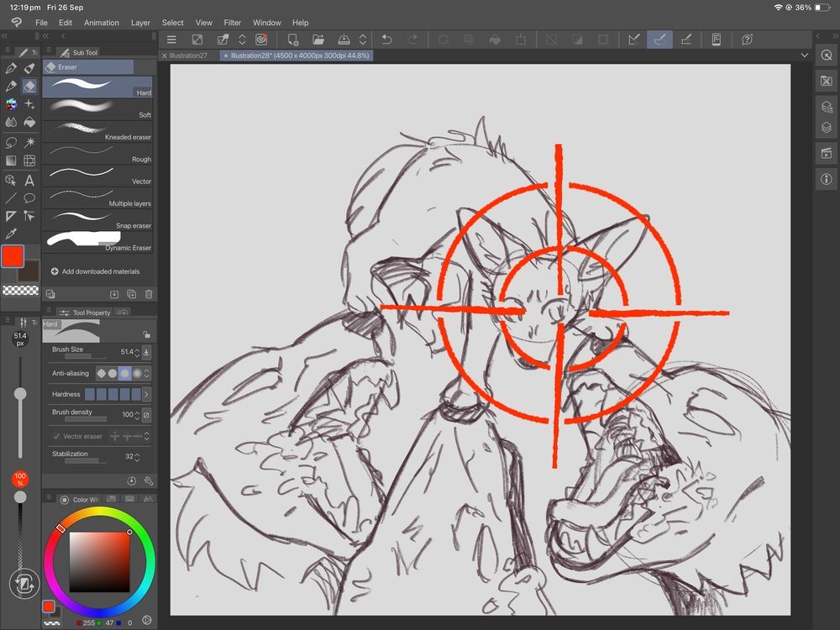Toggle Snap to Special Ruler icon
The image size is (840, 630).
659,39
